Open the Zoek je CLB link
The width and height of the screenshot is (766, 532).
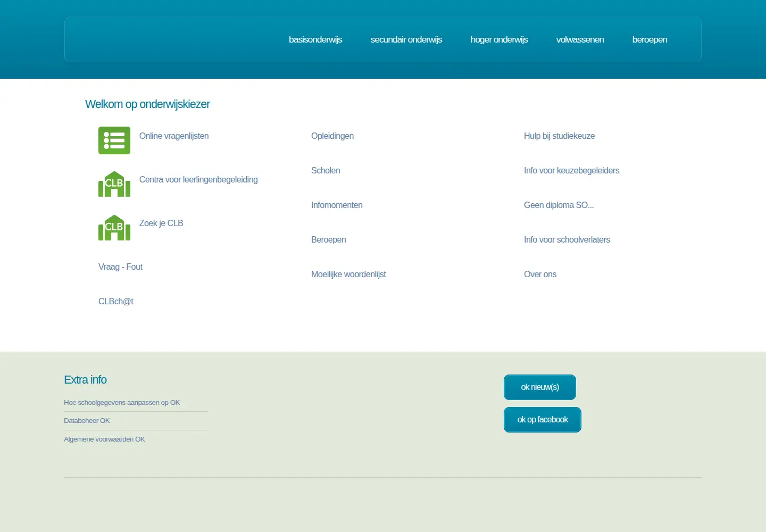tap(161, 223)
